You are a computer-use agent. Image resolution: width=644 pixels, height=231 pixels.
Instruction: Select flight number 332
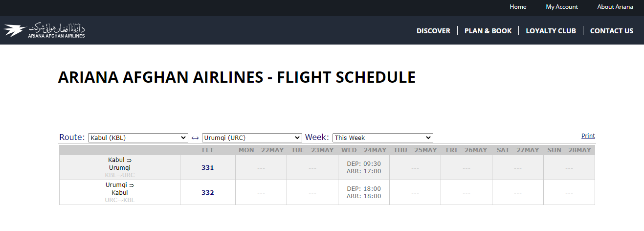tap(208, 193)
